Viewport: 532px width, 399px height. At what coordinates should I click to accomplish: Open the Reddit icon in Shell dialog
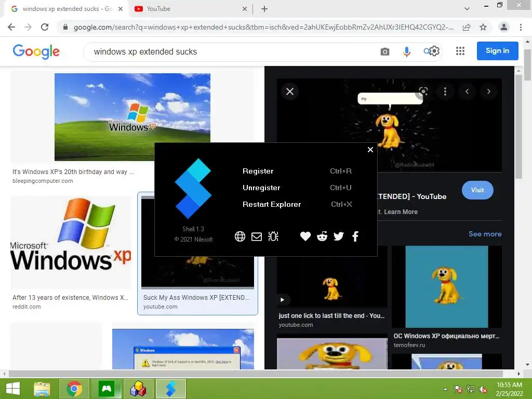(322, 236)
